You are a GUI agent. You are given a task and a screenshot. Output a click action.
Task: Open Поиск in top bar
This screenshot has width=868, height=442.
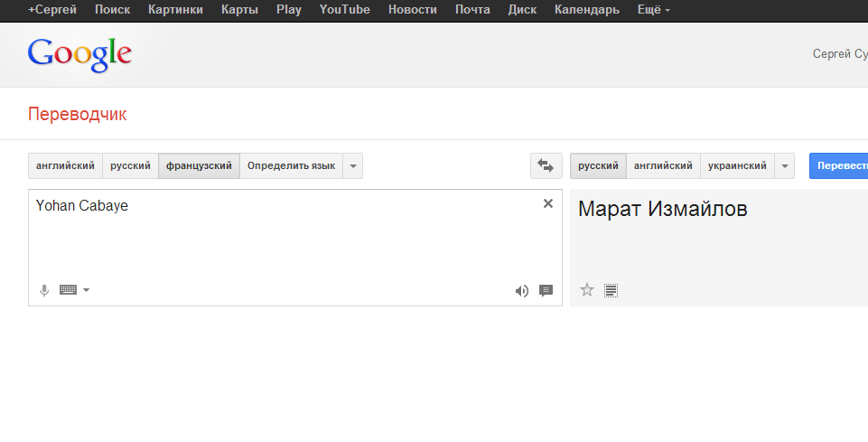coord(112,10)
